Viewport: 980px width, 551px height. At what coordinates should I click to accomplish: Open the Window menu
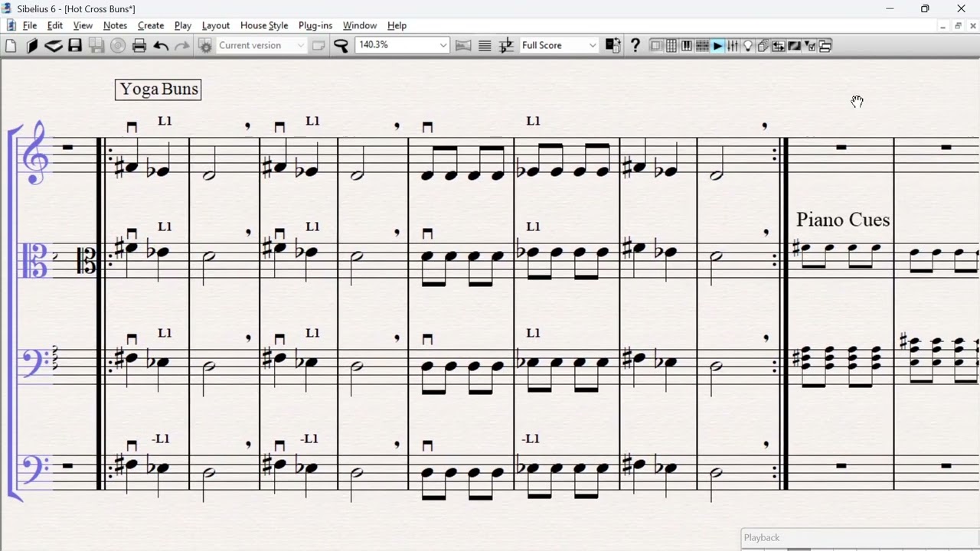360,25
